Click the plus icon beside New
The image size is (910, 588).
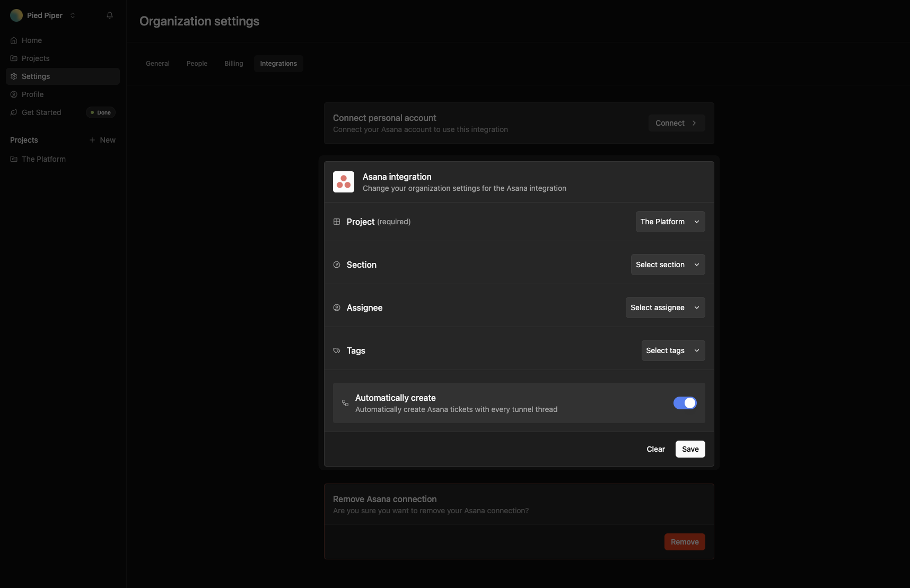[92, 140]
